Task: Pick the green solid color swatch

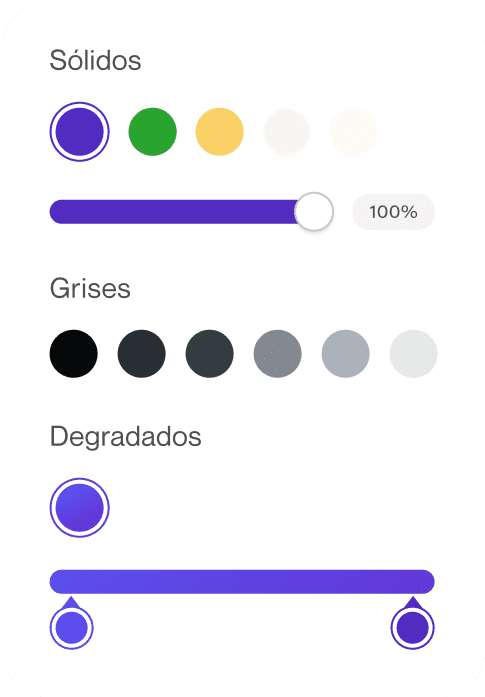Action: [152, 132]
